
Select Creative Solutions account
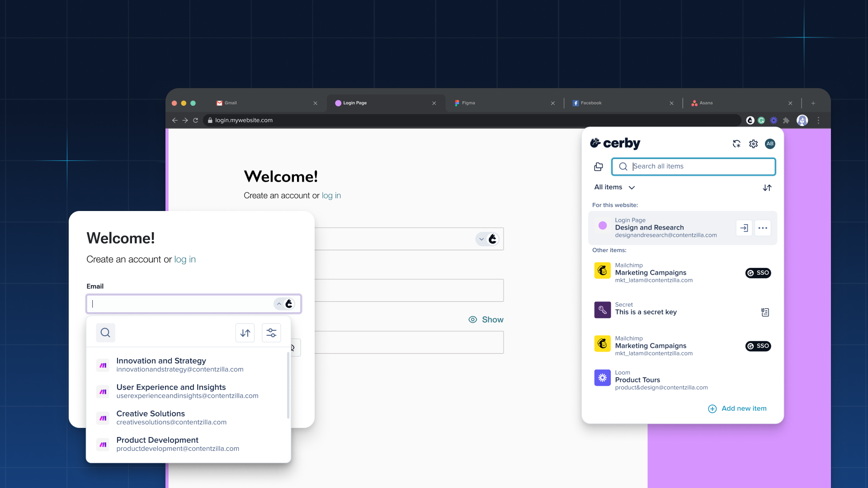187,418
